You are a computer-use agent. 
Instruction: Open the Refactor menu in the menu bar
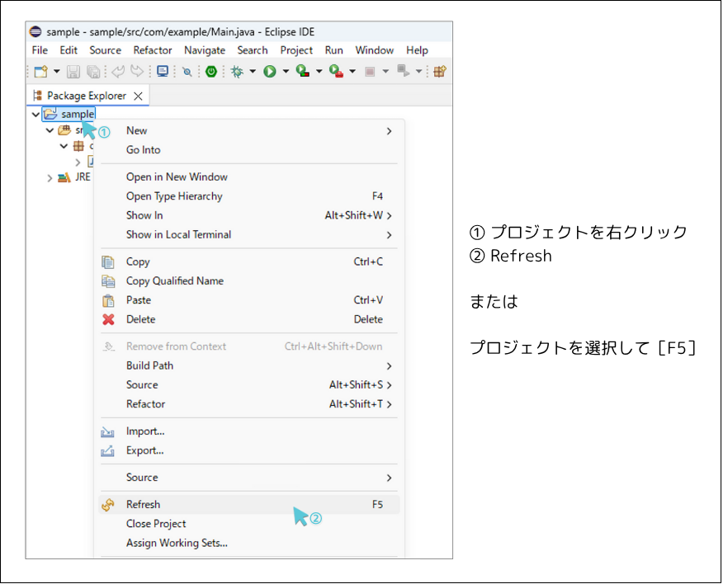pos(153,50)
